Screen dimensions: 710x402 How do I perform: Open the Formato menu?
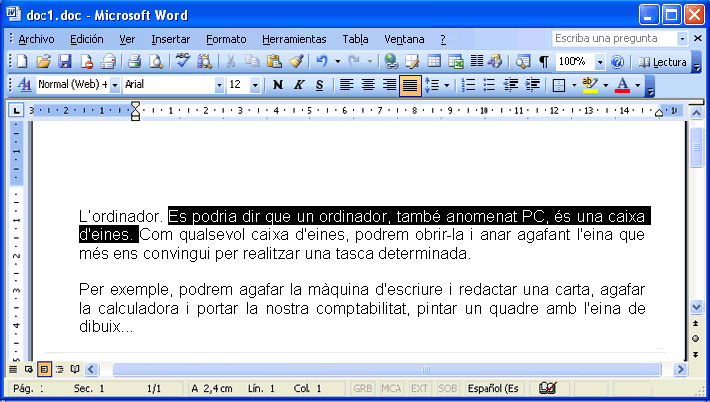(226, 39)
